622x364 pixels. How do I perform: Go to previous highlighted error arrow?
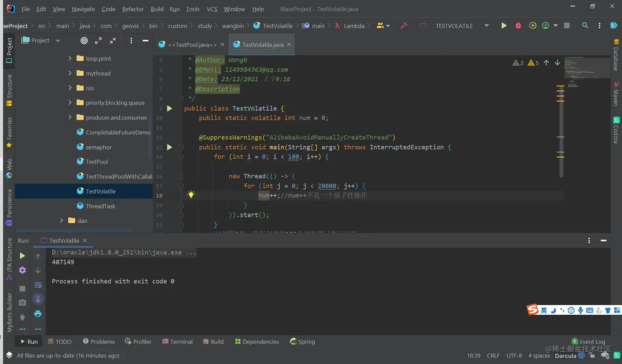[x=546, y=62]
